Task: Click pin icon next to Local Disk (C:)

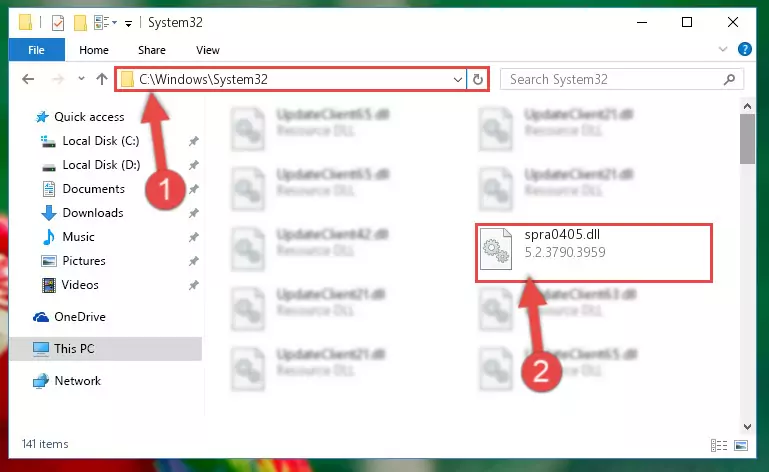Action: tap(194, 141)
